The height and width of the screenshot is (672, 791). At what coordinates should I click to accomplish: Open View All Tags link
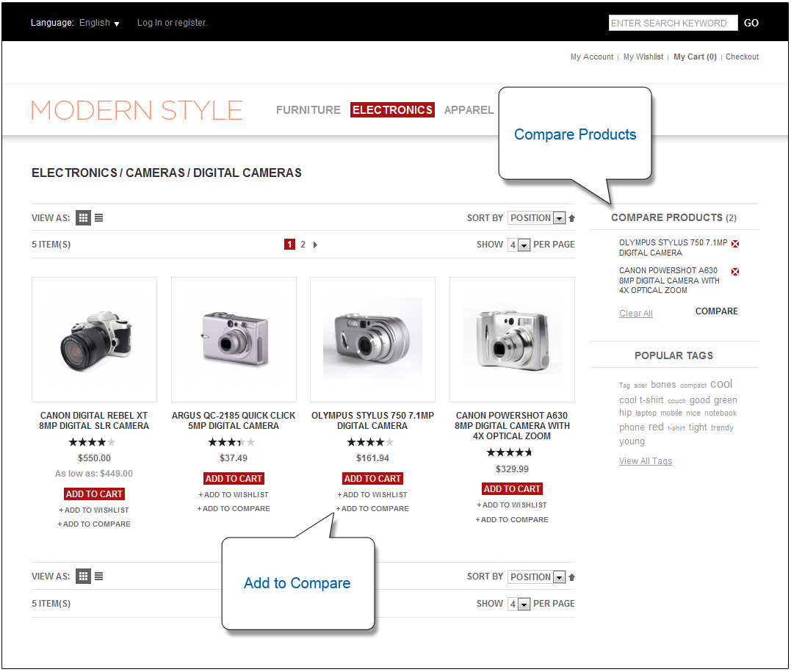click(x=646, y=461)
